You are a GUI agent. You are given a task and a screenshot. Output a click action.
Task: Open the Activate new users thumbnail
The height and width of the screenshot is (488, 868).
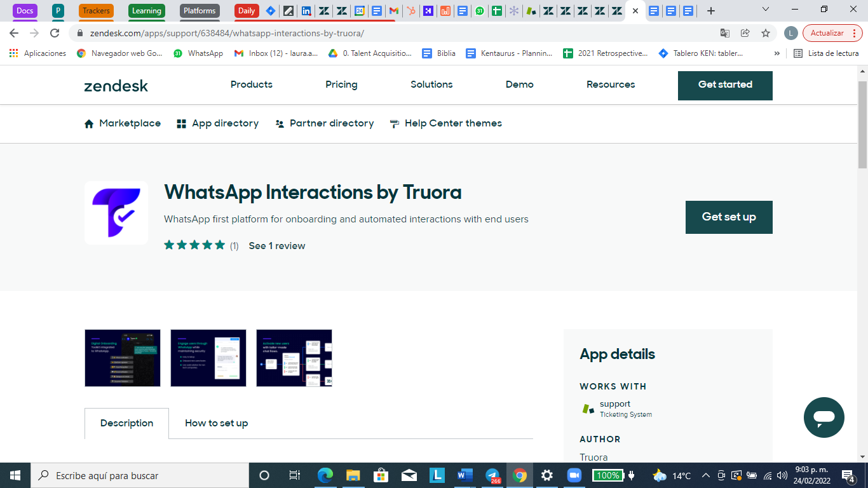point(294,358)
